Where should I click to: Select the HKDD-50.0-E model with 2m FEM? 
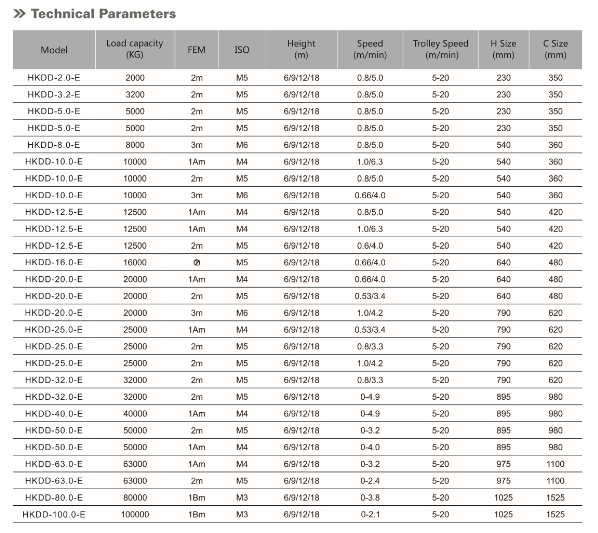click(54, 430)
